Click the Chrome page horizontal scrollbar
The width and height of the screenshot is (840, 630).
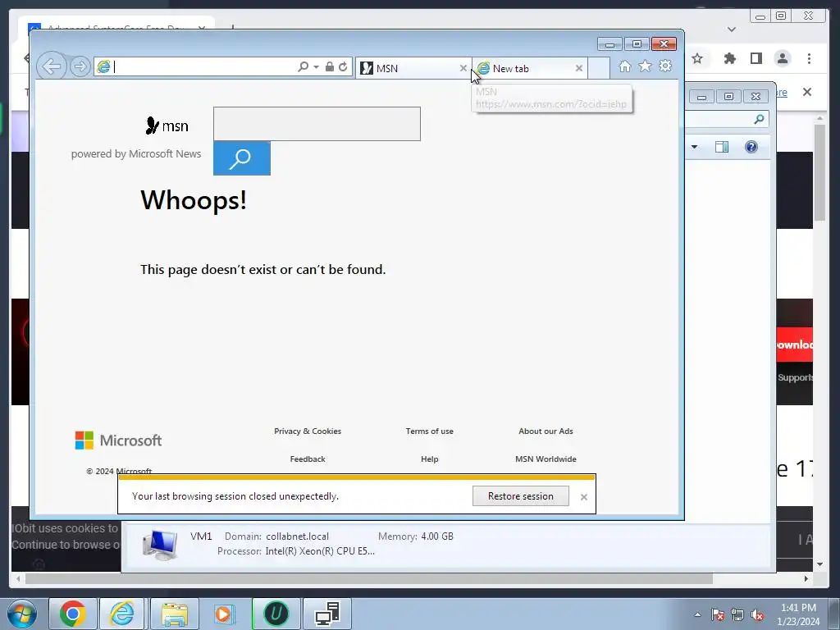point(368,579)
